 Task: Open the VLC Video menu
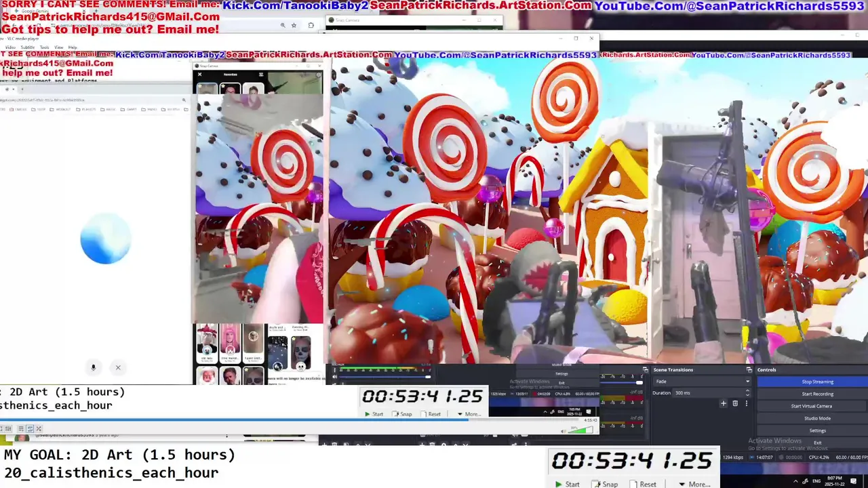click(10, 47)
